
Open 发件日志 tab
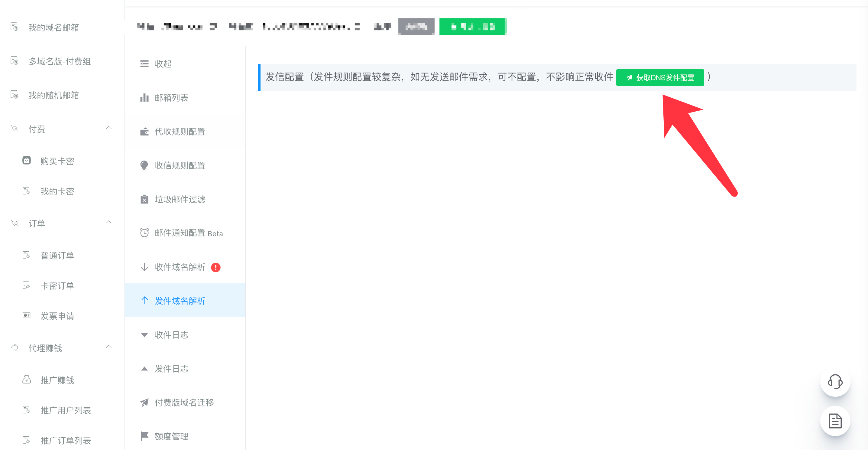coord(185,369)
